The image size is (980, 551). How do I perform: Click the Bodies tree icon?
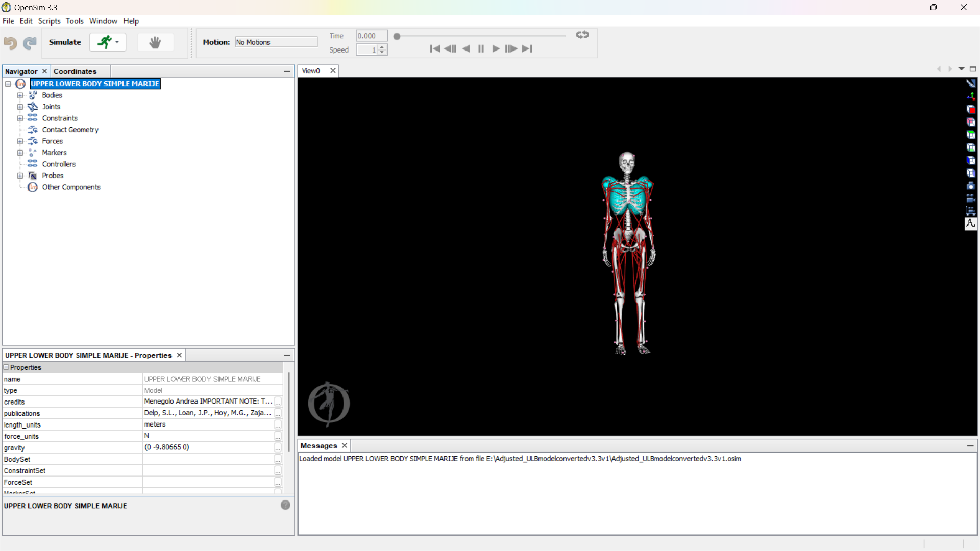pos(33,95)
